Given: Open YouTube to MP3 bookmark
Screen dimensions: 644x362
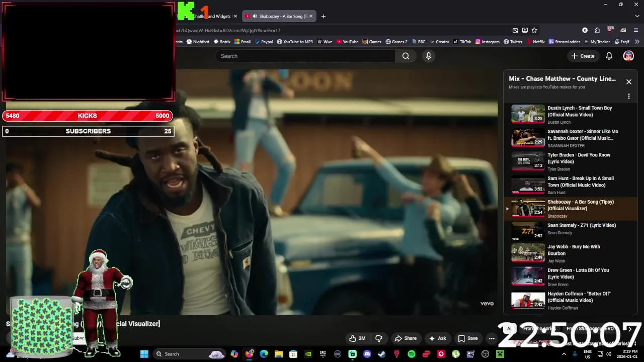Looking at the screenshot, I should [x=295, y=42].
